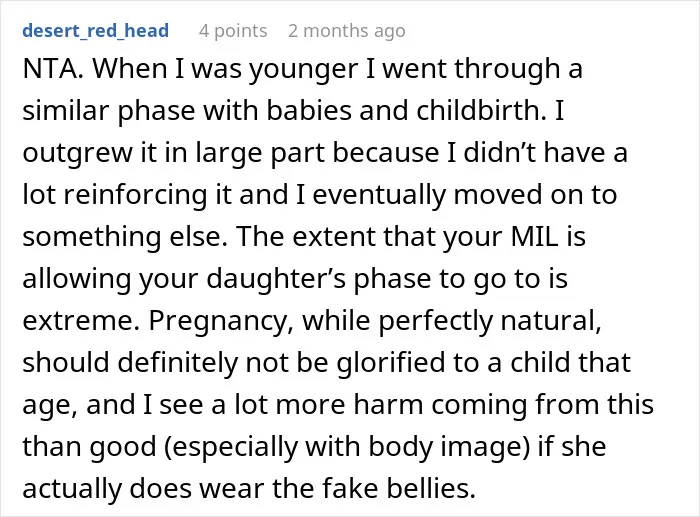Click the parenthetical '(especially with body image)'
Screen dimensions: 700x517
click(x=346, y=448)
